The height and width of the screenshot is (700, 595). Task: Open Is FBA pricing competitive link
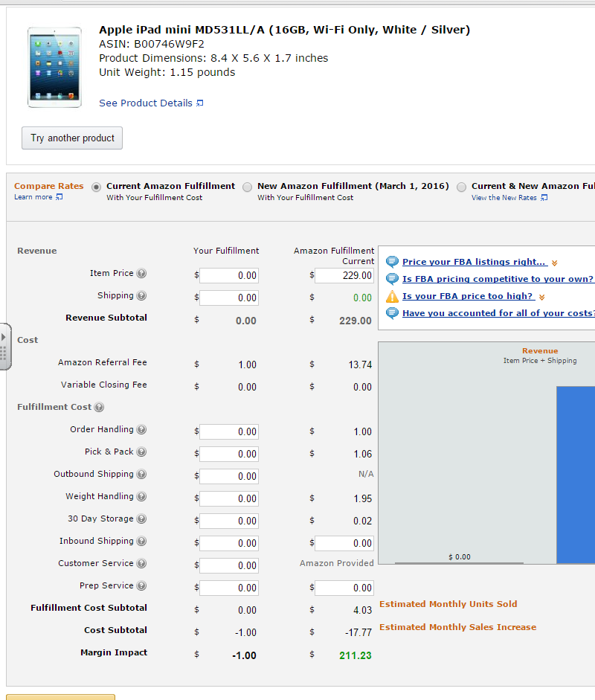click(x=498, y=279)
